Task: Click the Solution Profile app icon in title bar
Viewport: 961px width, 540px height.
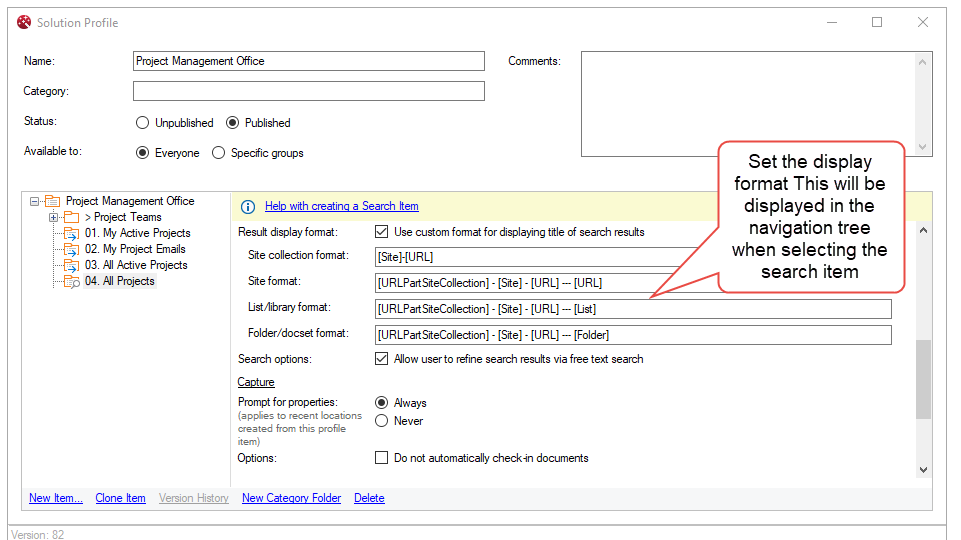Action: pyautogui.click(x=24, y=22)
